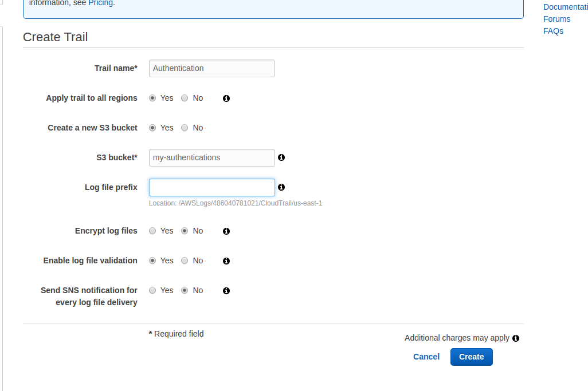This screenshot has width=588, height=391.
Task: Select No for Create a new S3 bucket
Action: point(185,128)
